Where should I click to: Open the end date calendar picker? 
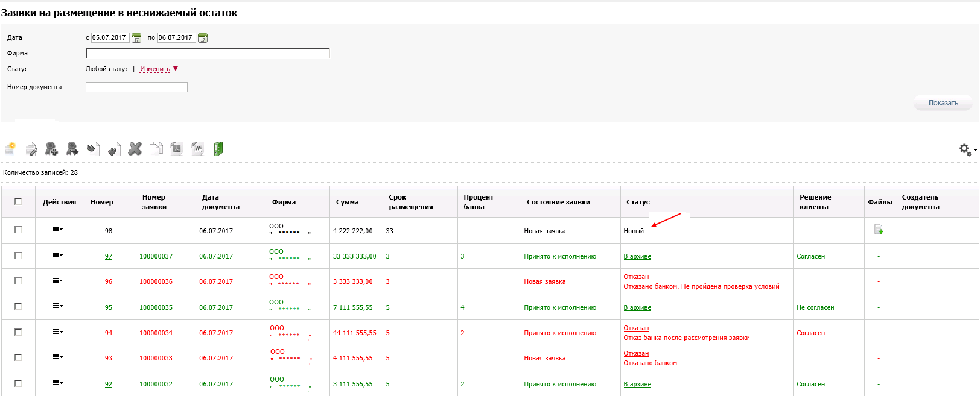[x=203, y=38]
